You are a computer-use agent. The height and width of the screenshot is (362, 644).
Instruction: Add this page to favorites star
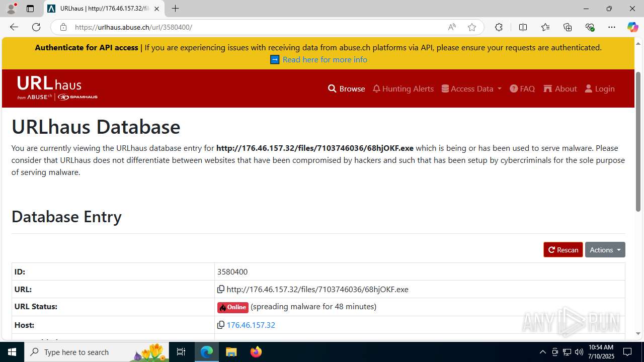(472, 27)
